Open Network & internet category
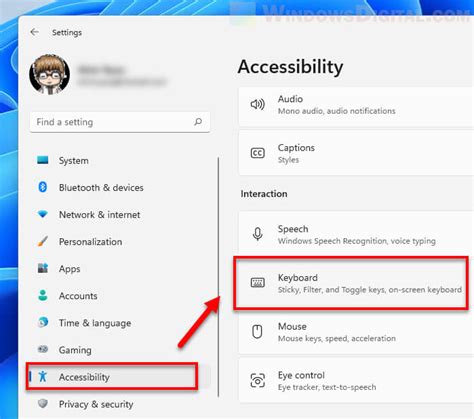The width and height of the screenshot is (474, 419). 120,214
